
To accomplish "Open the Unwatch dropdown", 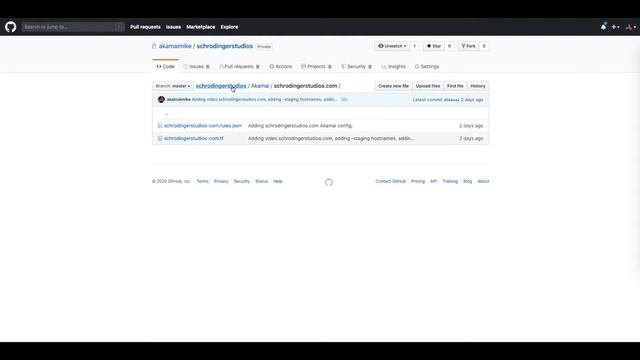I will (x=392, y=46).
